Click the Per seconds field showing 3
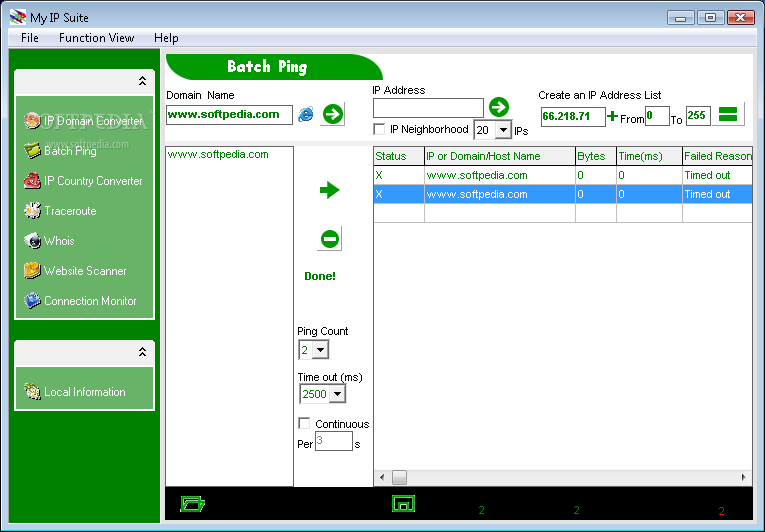The height and width of the screenshot is (532, 765). click(x=334, y=441)
